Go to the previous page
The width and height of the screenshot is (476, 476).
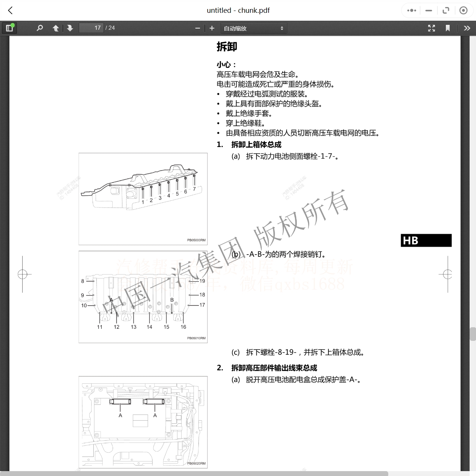click(x=55, y=28)
